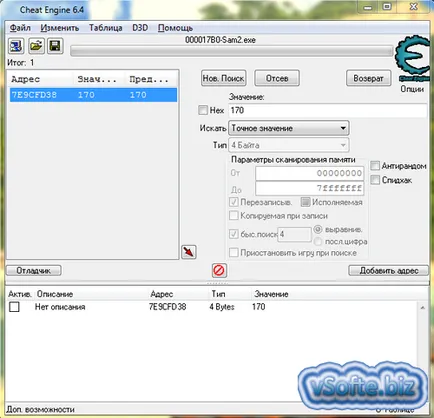Open a cheat table folder icon

coord(36,46)
